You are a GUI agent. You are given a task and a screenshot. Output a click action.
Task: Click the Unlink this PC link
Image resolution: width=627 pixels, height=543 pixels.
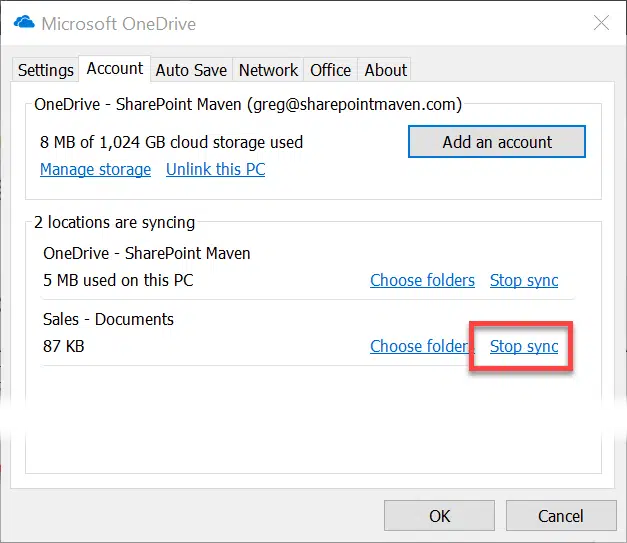coord(216,169)
